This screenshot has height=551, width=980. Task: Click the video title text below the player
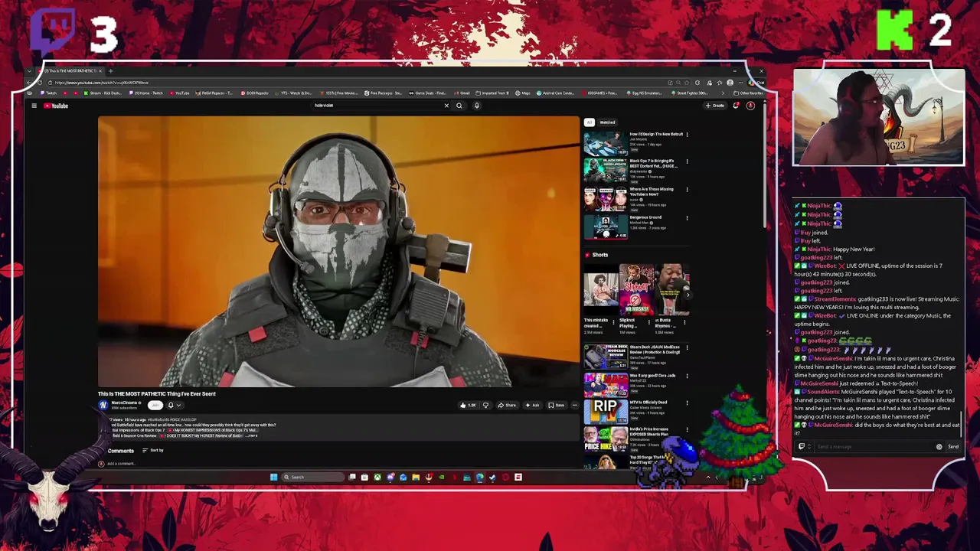tap(157, 394)
